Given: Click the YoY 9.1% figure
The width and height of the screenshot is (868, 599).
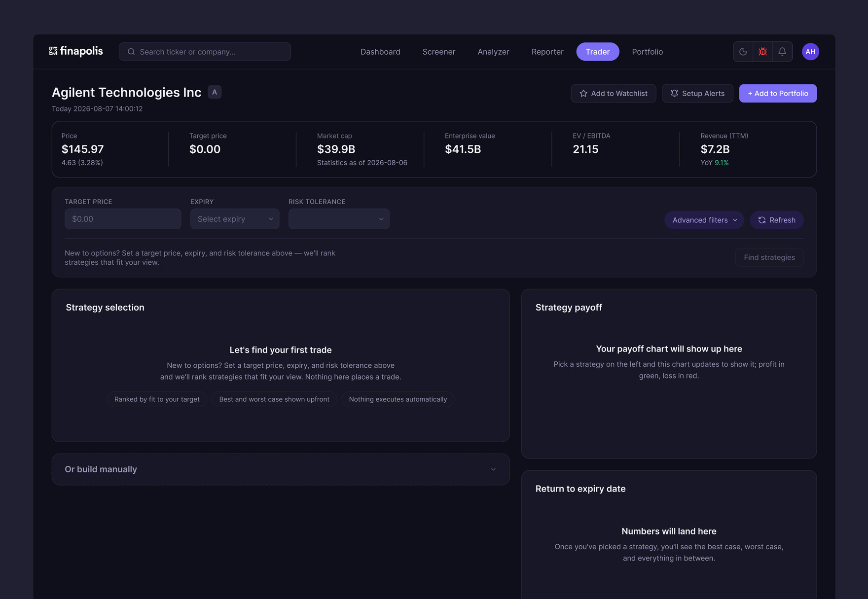Looking at the screenshot, I should 715,163.
